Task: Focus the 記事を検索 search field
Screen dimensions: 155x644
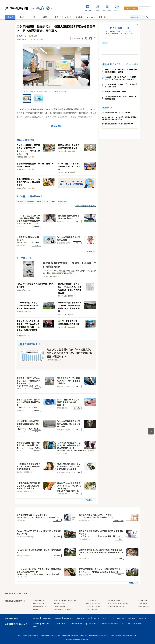Action: tap(137, 17)
